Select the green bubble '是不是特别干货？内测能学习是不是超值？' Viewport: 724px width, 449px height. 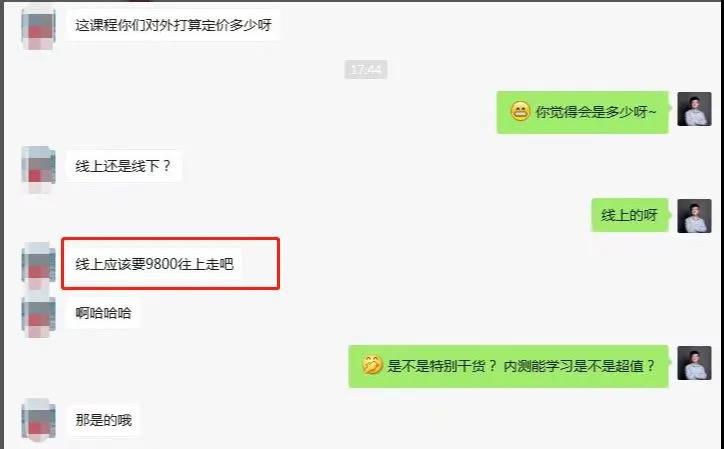(508, 366)
